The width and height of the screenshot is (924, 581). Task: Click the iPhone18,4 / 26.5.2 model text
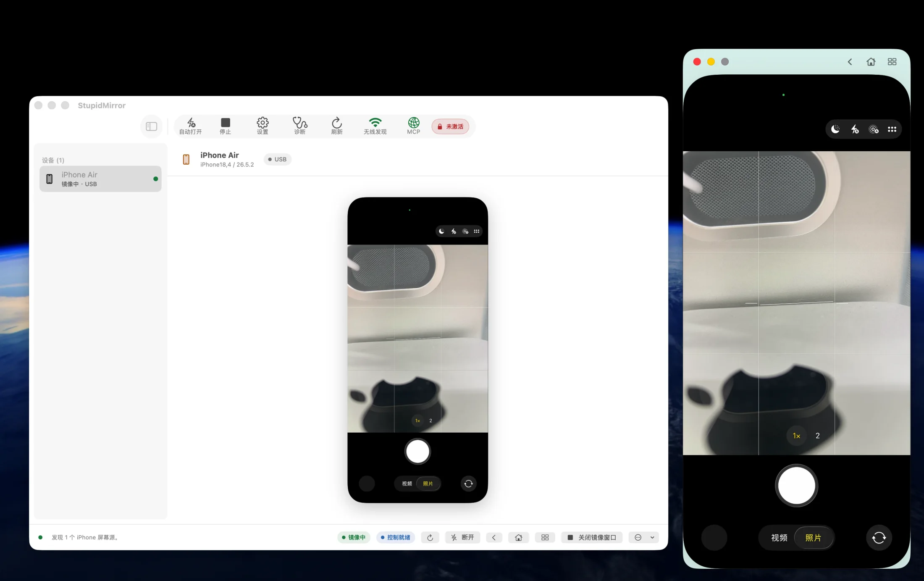[x=227, y=165]
